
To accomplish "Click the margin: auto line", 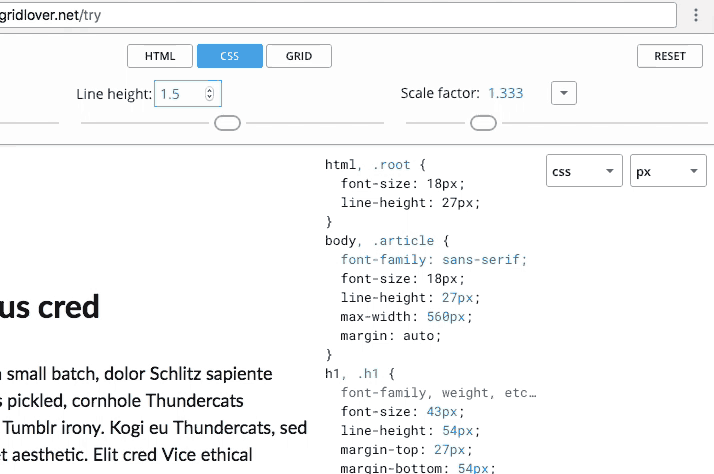I will point(391,336).
